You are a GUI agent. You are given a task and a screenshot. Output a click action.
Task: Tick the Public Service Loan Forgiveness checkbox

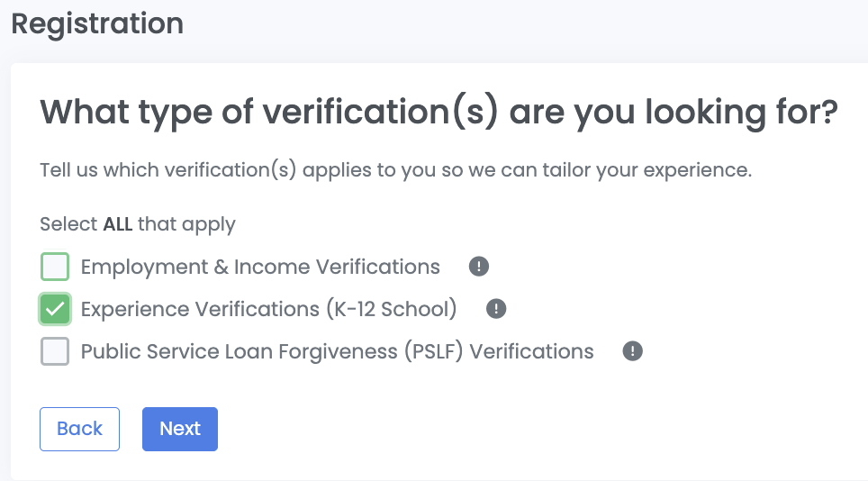tap(55, 351)
